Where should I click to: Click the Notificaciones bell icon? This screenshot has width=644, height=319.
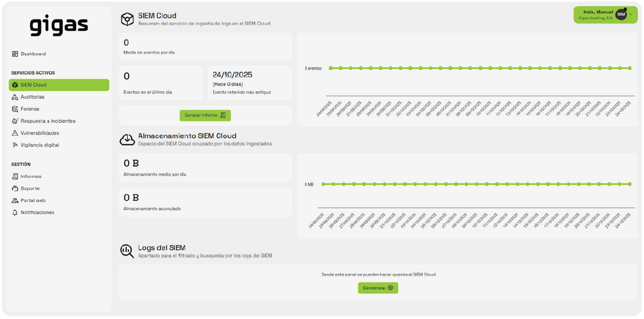coord(15,213)
